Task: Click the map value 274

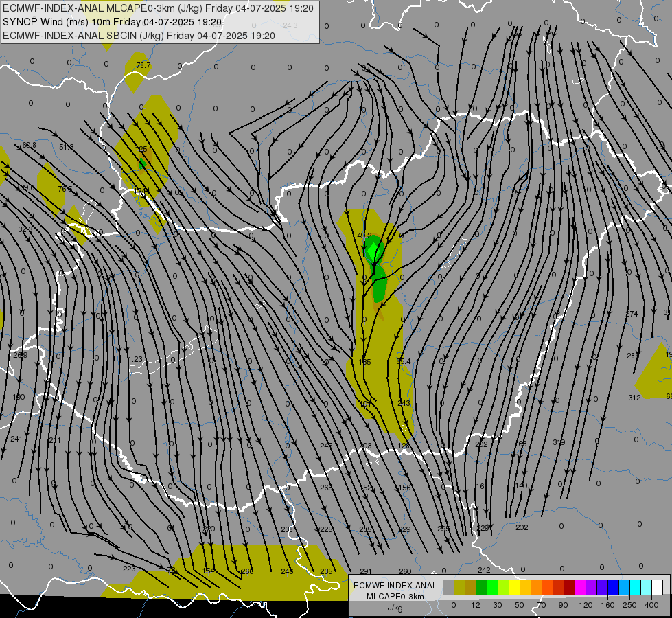Action: pos(632,314)
